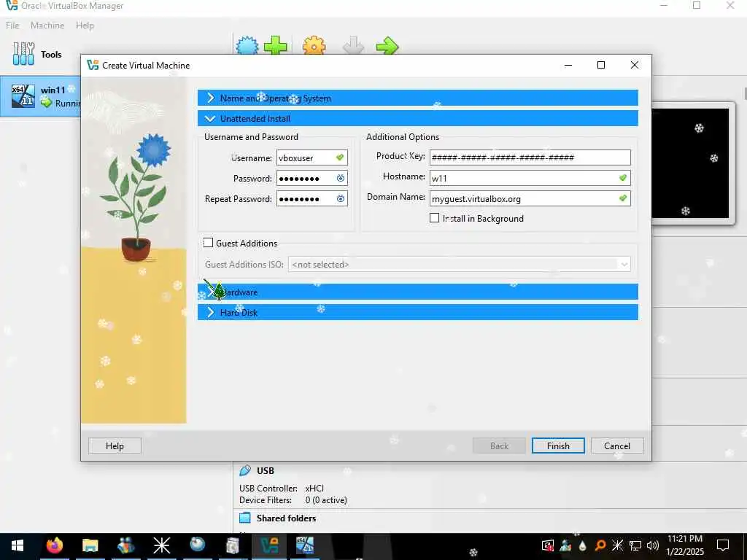
Task: Click the asterisk icon in the system tray
Action: 617,545
